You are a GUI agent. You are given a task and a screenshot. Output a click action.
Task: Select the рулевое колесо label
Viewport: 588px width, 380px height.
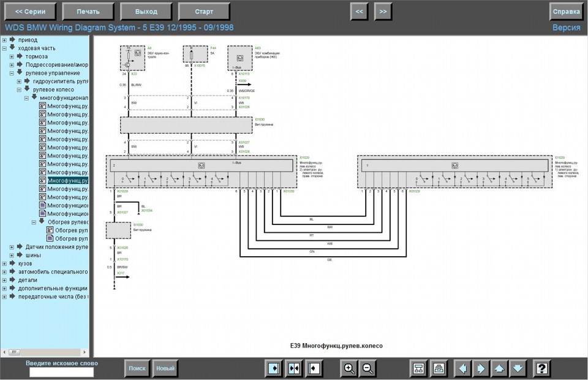point(53,89)
